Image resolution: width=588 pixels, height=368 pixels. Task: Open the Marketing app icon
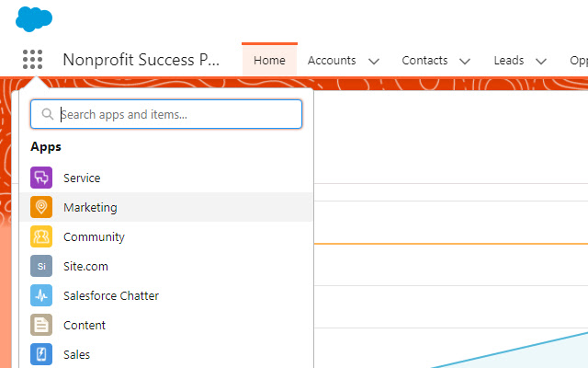41,207
